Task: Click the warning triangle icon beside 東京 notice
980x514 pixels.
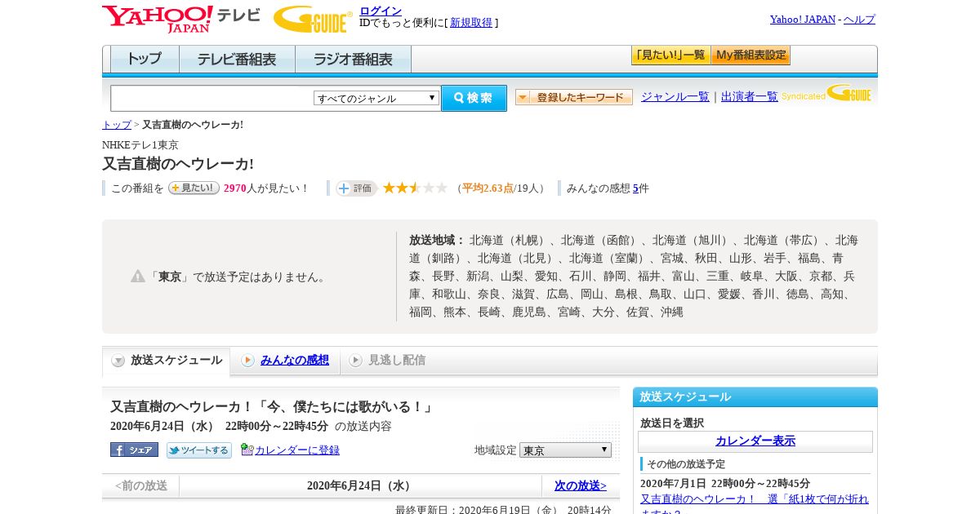Action: tap(138, 277)
